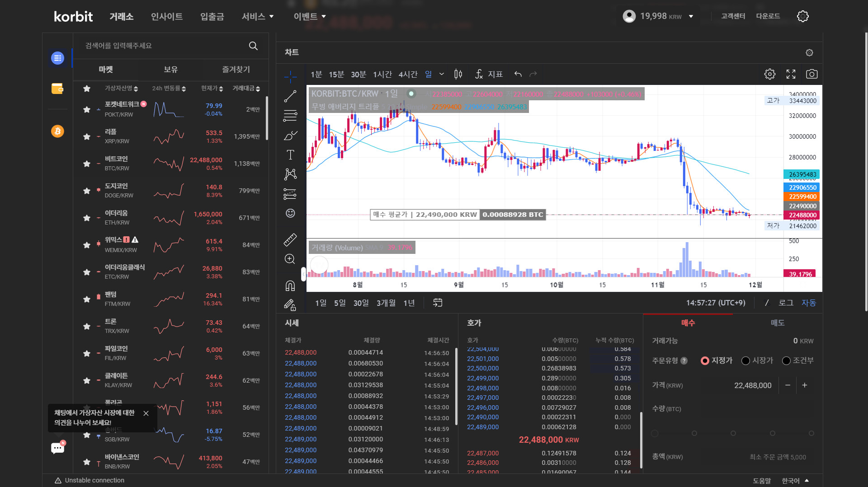Open the pattern drawing tool

290,174
